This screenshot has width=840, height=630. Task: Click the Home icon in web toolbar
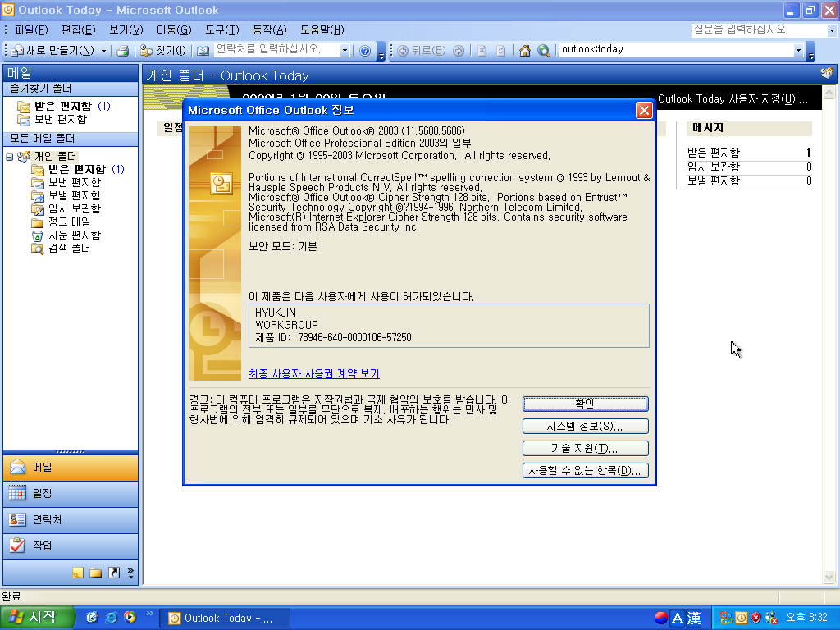[524, 51]
